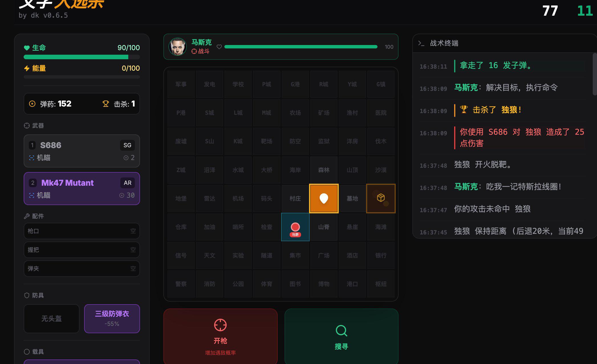Open the empty muzzle attachment slot
This screenshot has height=364, width=597.
pos(82,231)
